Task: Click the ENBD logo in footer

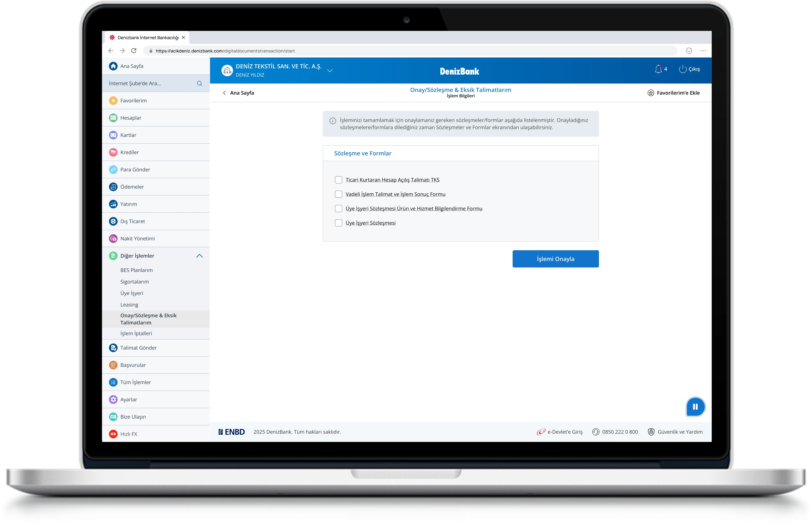Action: 232,432
